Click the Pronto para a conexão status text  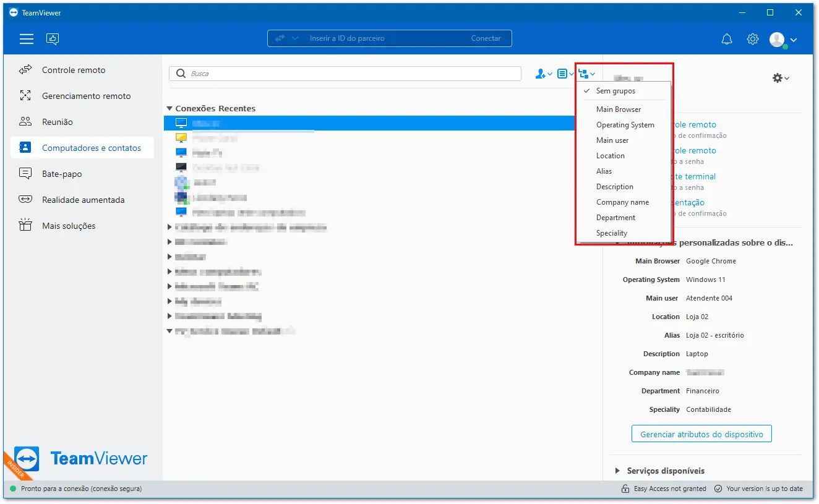pos(82,489)
